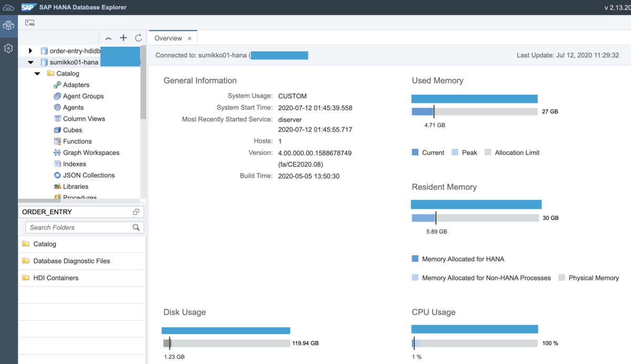
Task: Click the ORDER_ENTRY panel restore icon
Action: click(x=136, y=212)
